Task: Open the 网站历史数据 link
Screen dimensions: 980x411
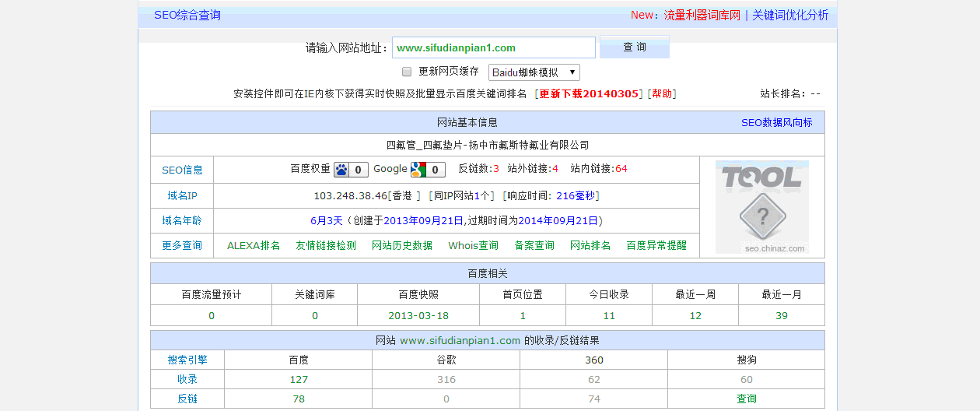Action: point(402,245)
